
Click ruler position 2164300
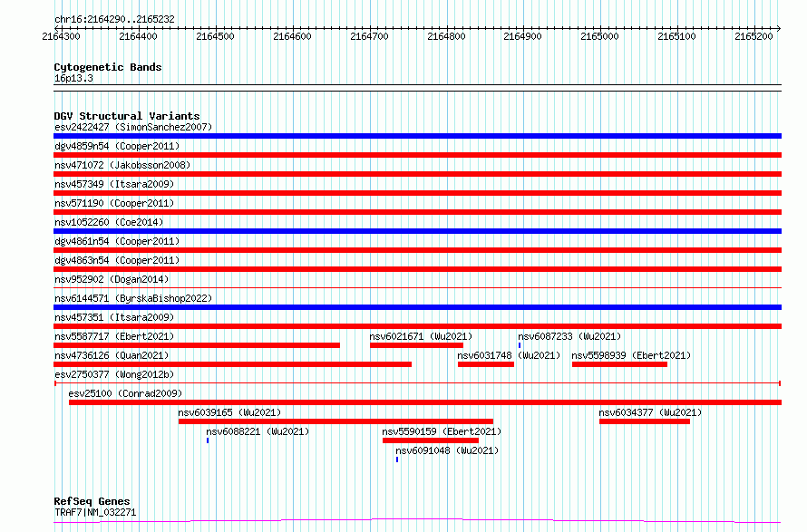tap(62, 36)
